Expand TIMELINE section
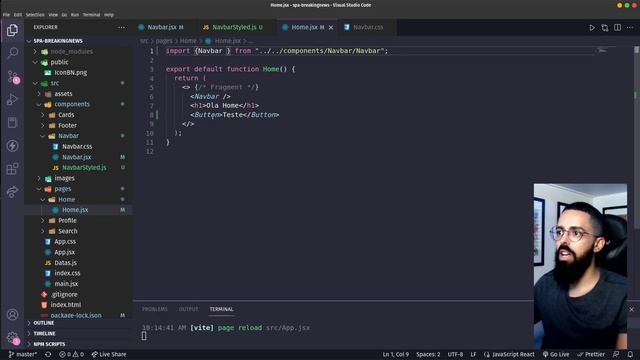This screenshot has height=360, width=640. (x=44, y=333)
